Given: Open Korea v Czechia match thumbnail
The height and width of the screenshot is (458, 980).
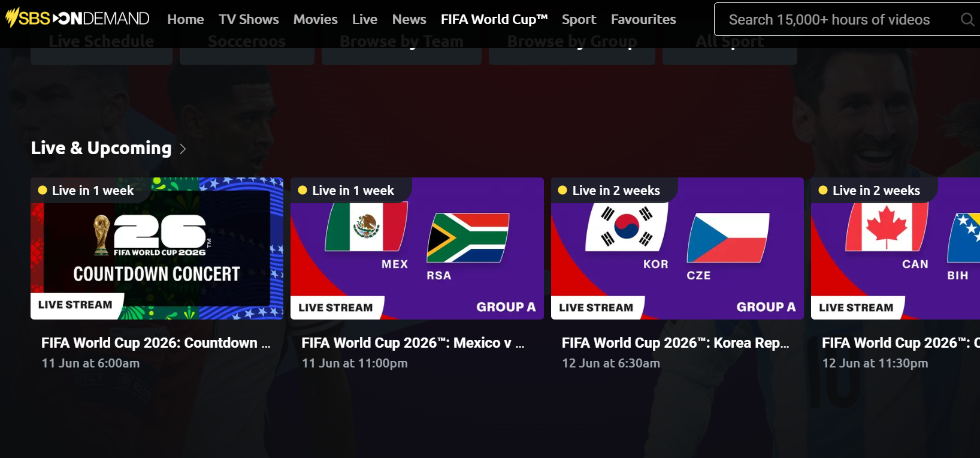Looking at the screenshot, I should (677, 248).
